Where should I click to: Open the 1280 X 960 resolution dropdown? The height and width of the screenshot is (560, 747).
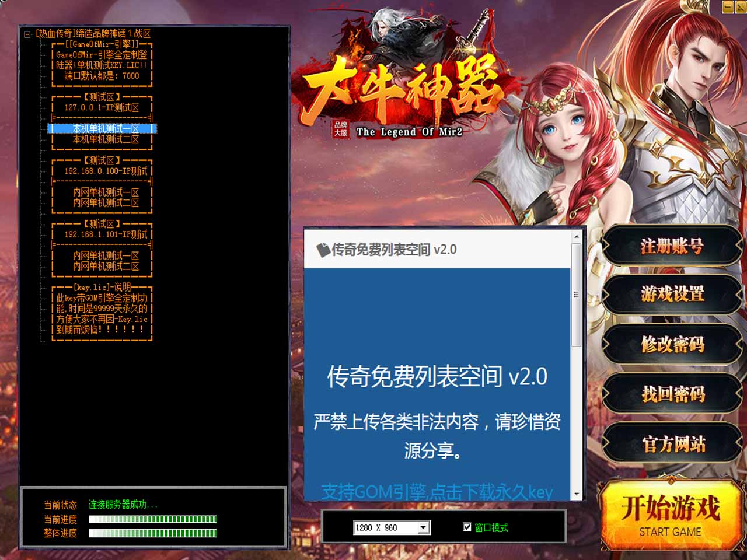(424, 527)
